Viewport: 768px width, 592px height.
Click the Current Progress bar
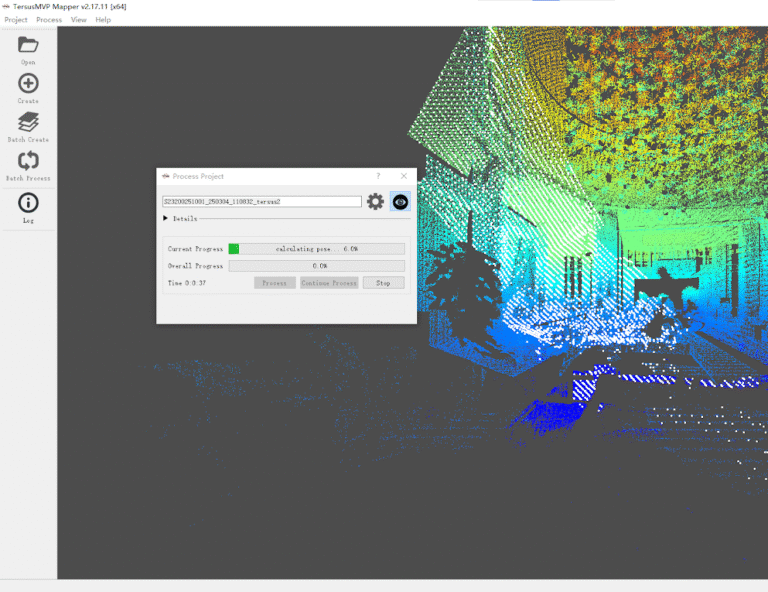pos(316,249)
